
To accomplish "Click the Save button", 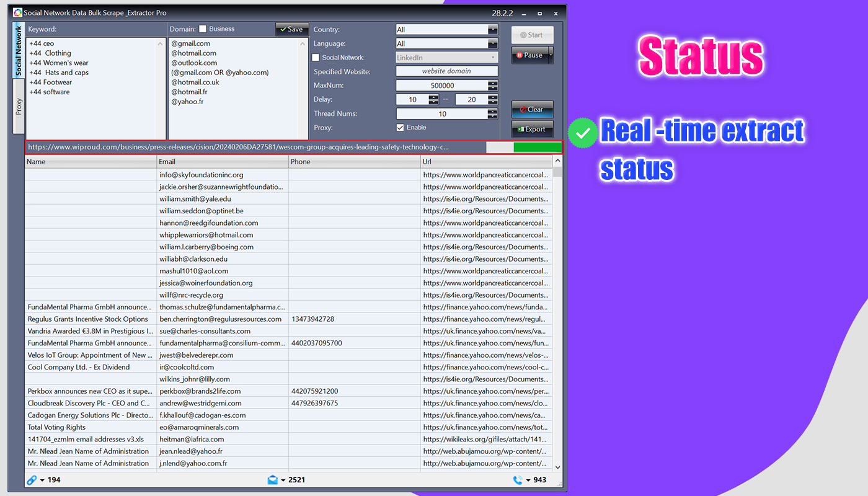I will [x=291, y=29].
